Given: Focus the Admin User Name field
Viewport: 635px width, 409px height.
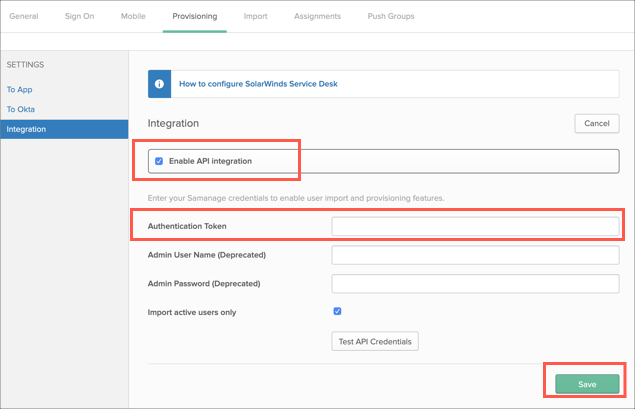Looking at the screenshot, I should (475, 255).
